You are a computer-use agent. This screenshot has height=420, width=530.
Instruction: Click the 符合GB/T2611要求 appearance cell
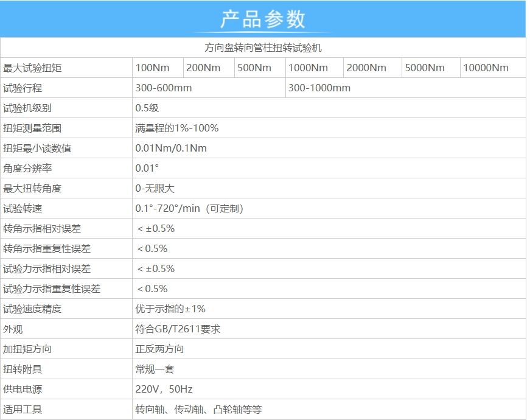click(178, 329)
